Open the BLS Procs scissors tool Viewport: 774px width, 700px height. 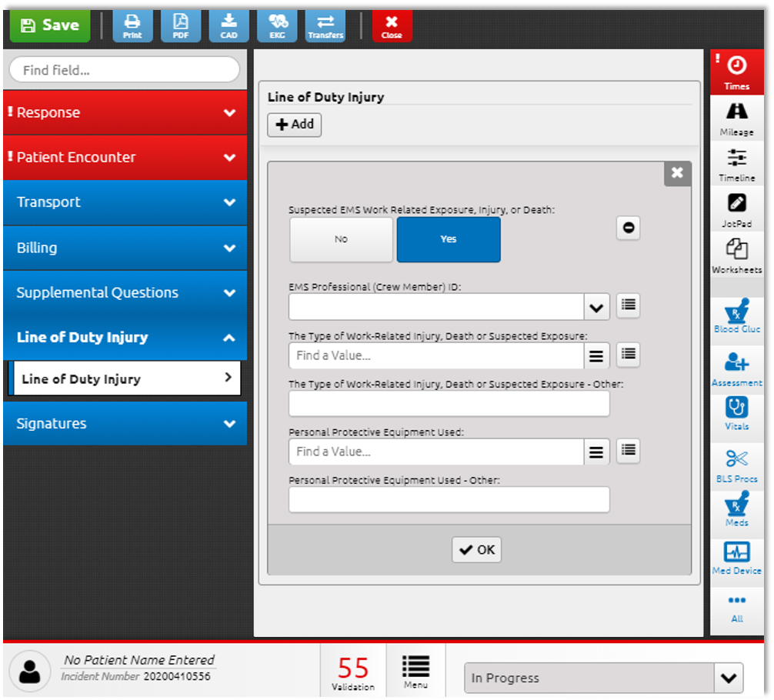coord(736,465)
